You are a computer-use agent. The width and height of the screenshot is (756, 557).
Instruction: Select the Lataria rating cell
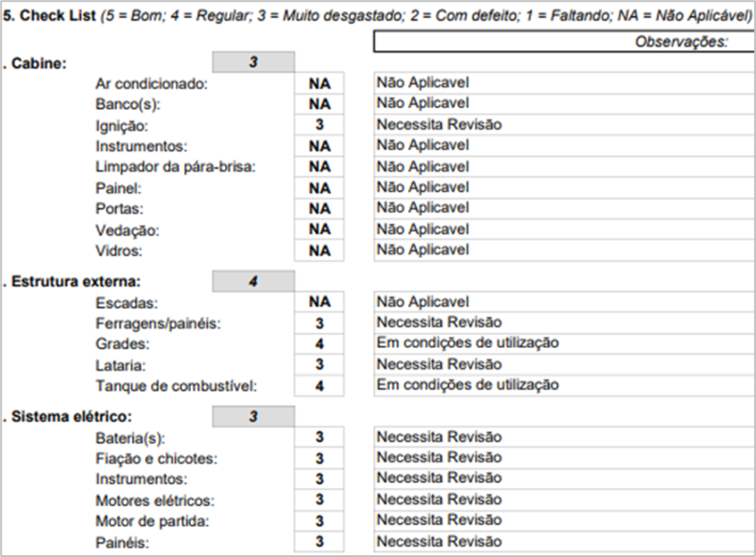point(319,365)
